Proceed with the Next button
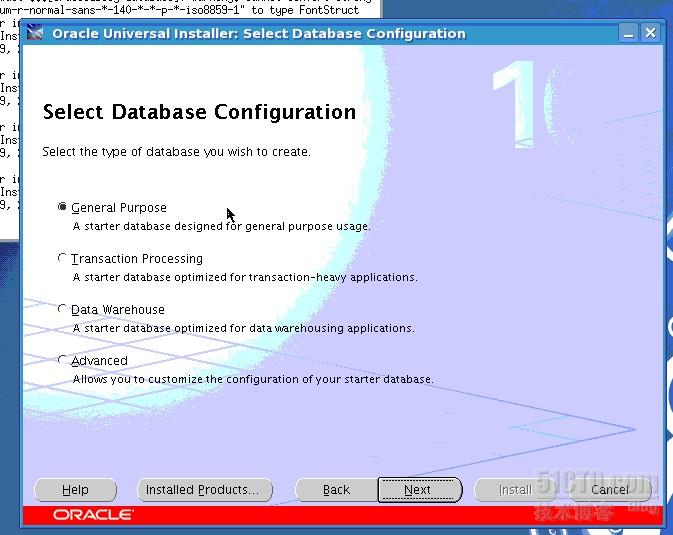The height and width of the screenshot is (535, 673). [x=419, y=489]
